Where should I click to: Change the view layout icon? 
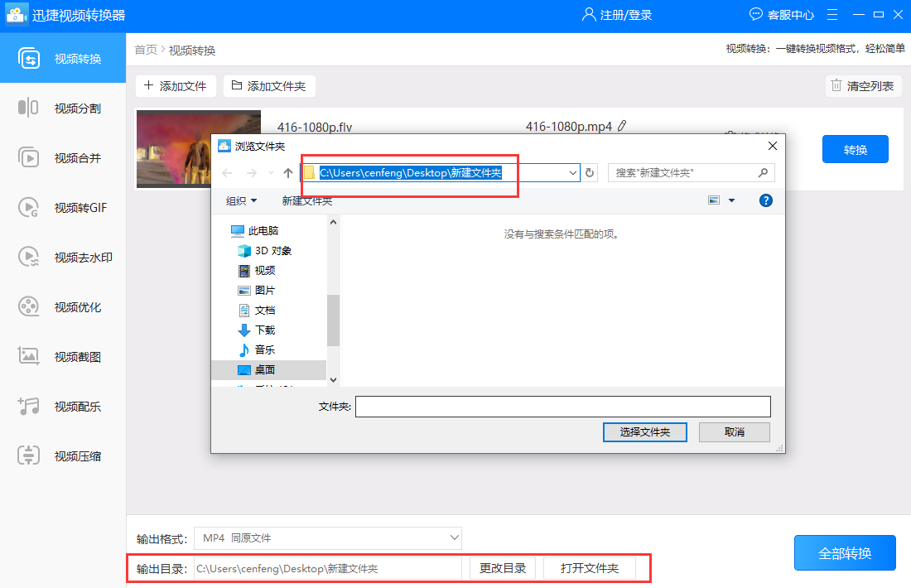[714, 200]
